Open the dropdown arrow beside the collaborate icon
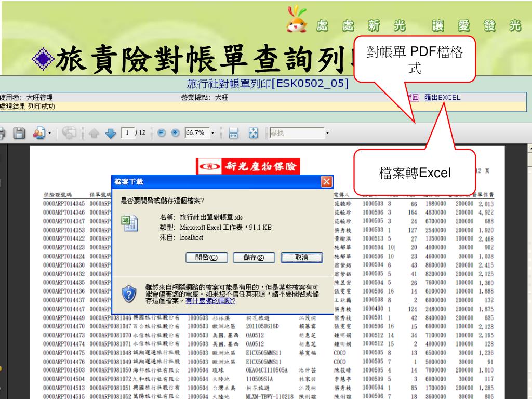532x399 pixels. (50, 133)
